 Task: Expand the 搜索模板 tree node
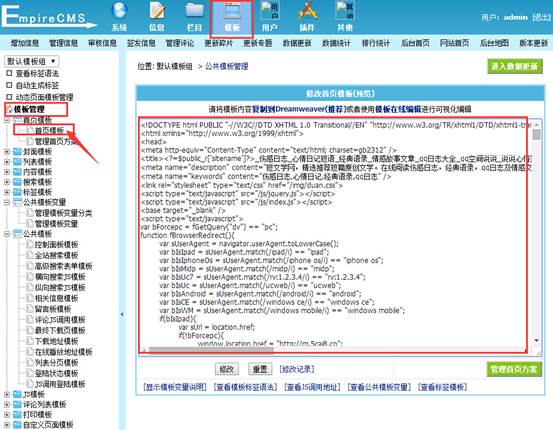7,182
